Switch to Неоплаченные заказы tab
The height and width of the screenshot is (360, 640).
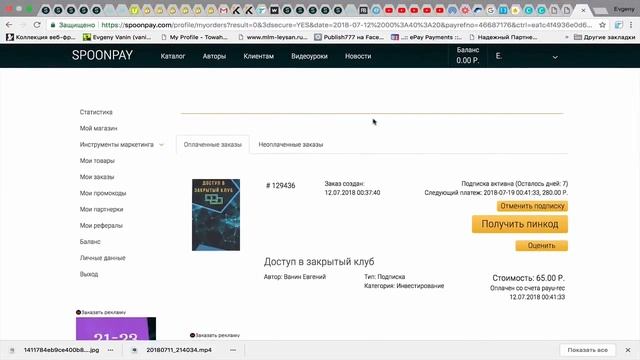291,144
